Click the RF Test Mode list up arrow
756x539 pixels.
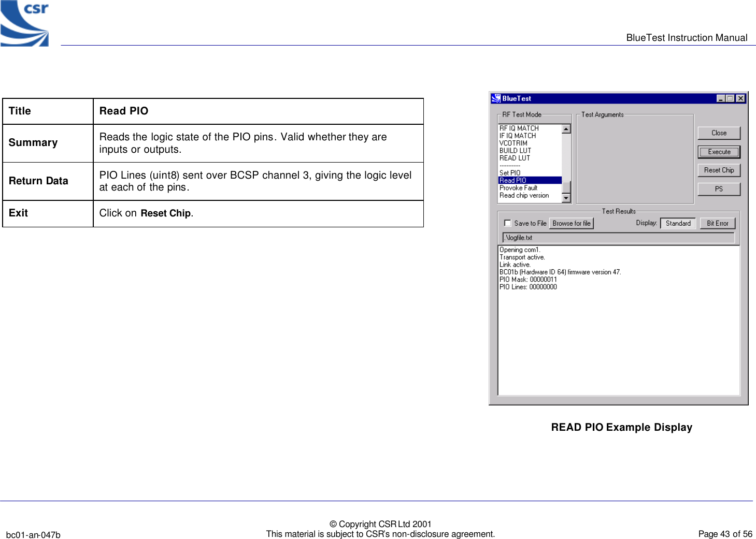566,129
